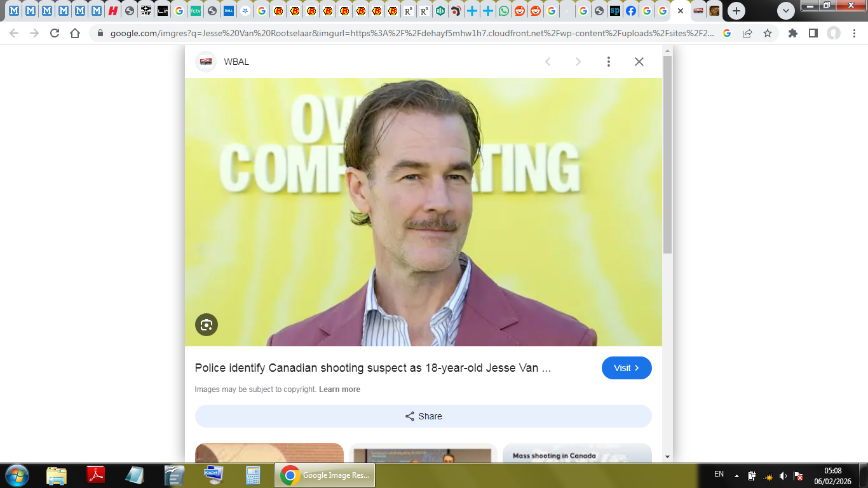Switch to the WhatsApp tab
Viewport: 868px width, 488px height.
pos(504,11)
